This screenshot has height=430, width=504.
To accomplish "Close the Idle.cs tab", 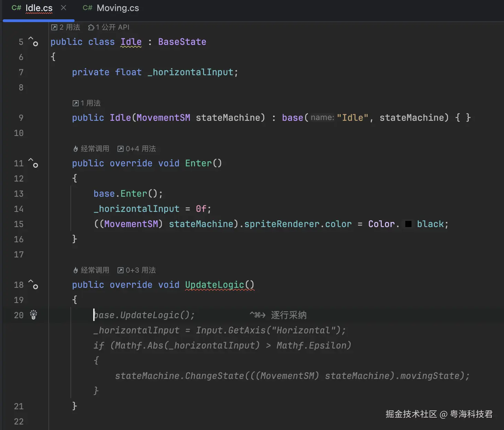I will (x=64, y=8).
